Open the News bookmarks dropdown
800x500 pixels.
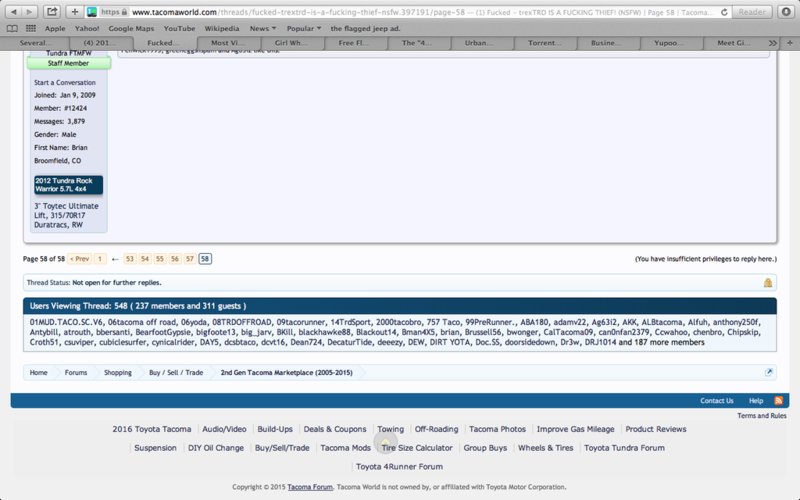point(263,29)
